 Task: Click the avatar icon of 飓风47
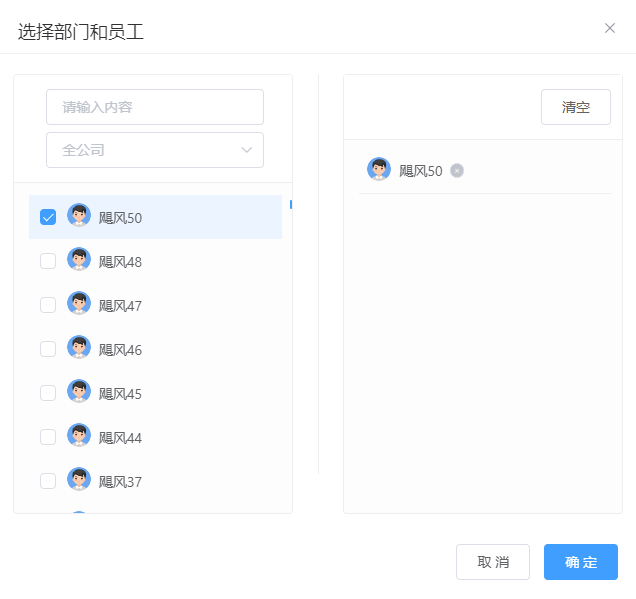pyautogui.click(x=79, y=304)
